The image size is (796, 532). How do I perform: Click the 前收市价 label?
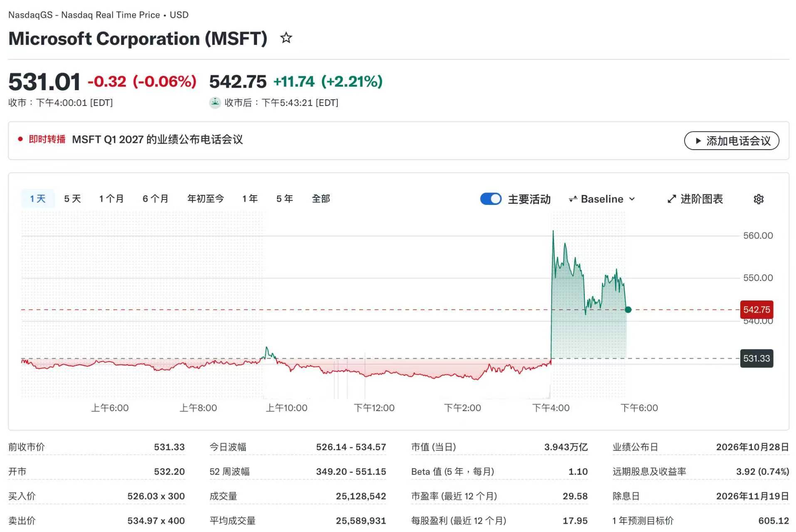pyautogui.click(x=26, y=447)
